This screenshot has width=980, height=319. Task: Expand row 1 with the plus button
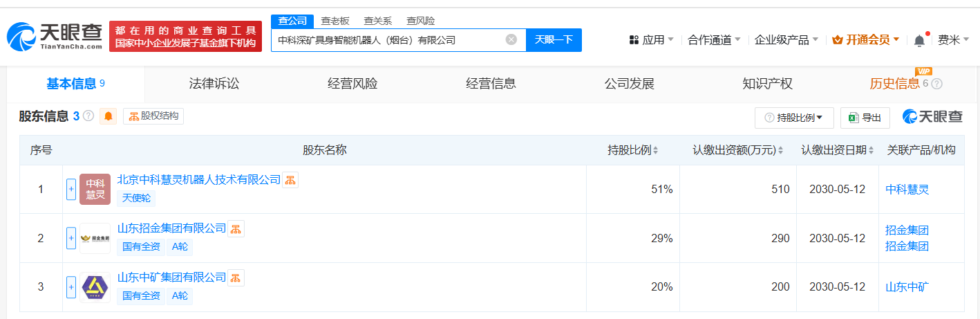[x=71, y=190]
